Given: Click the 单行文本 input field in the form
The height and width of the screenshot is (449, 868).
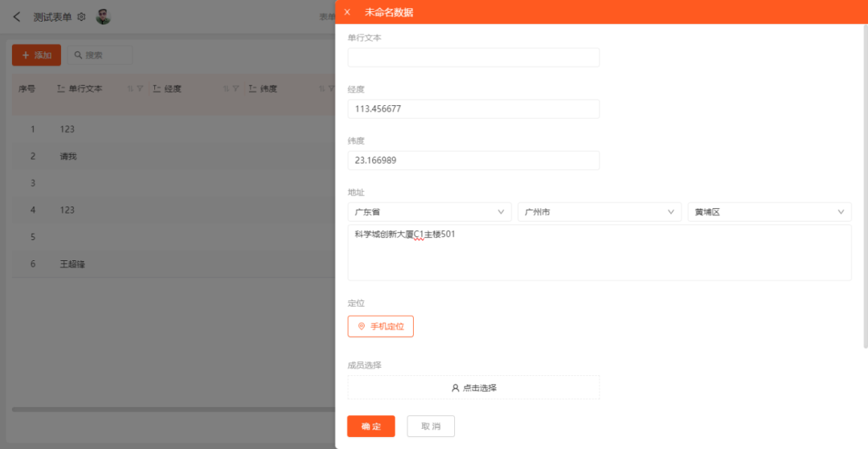Looking at the screenshot, I should [473, 58].
